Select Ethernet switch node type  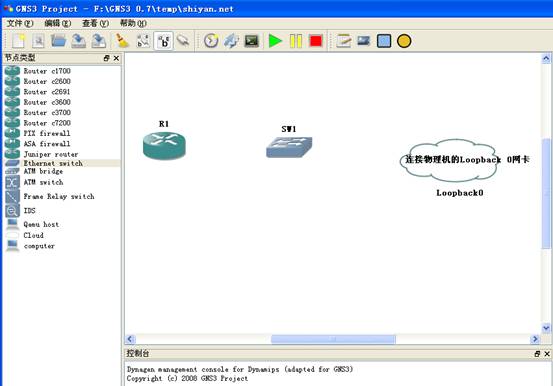pos(62,163)
